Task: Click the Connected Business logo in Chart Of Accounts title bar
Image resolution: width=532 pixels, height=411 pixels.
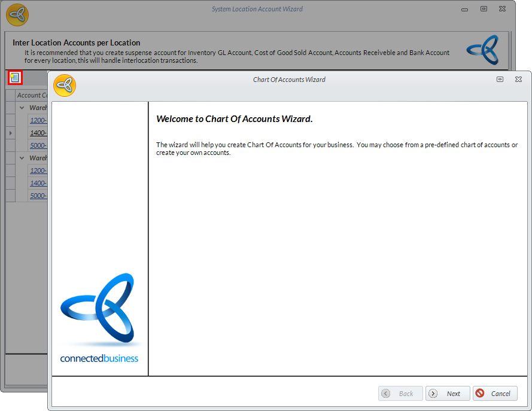Action: (65, 86)
